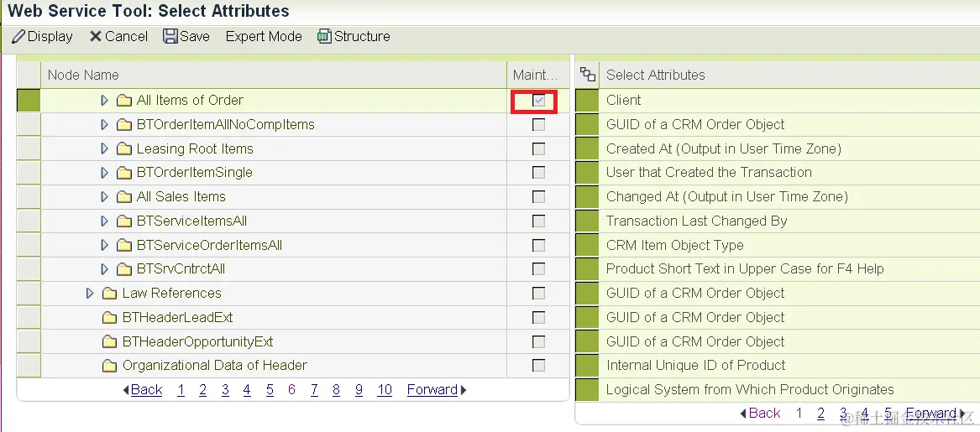The width and height of the screenshot is (980, 432).
Task: Select row marker for Logical System from Which Product Originates
Action: pos(587,389)
